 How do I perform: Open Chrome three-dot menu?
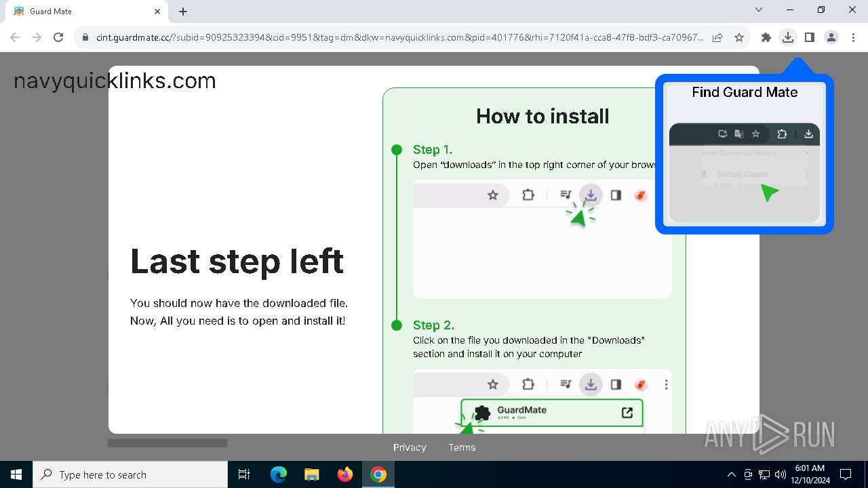tap(852, 37)
